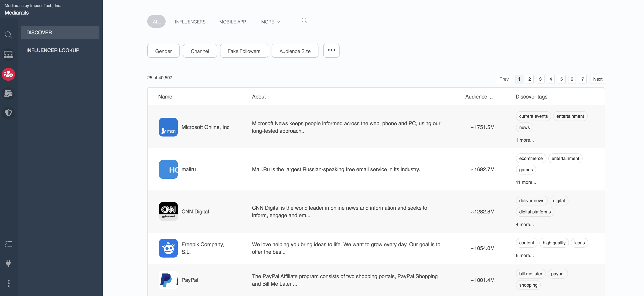
Task: Switch to the INFLUENCERS tab
Action: coord(190,22)
